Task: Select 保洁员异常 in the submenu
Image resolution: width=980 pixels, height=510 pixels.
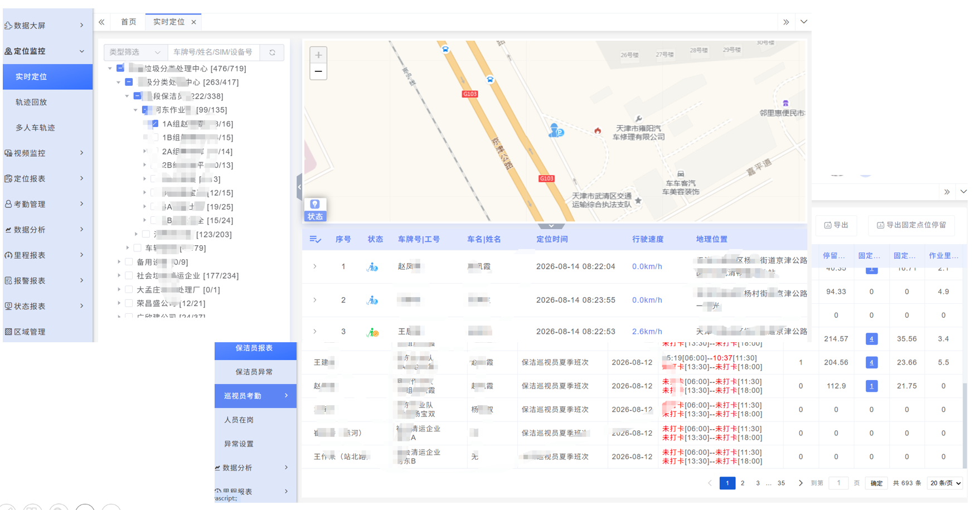Action: 255,372
